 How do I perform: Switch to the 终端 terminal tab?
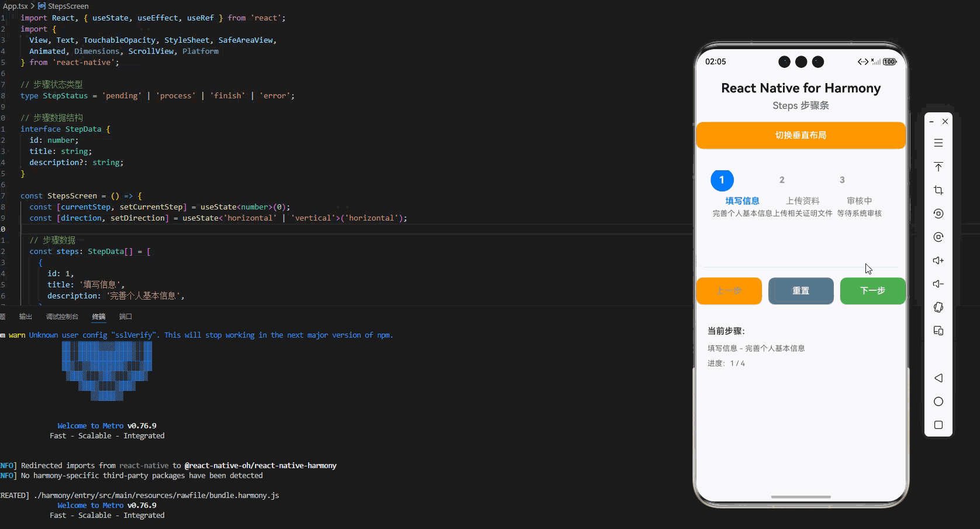[99, 317]
